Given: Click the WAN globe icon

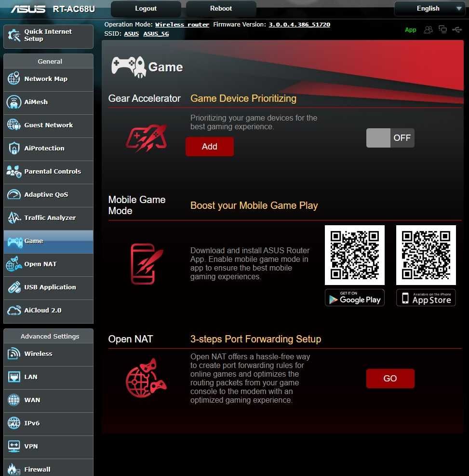Looking at the screenshot, I should [13, 400].
